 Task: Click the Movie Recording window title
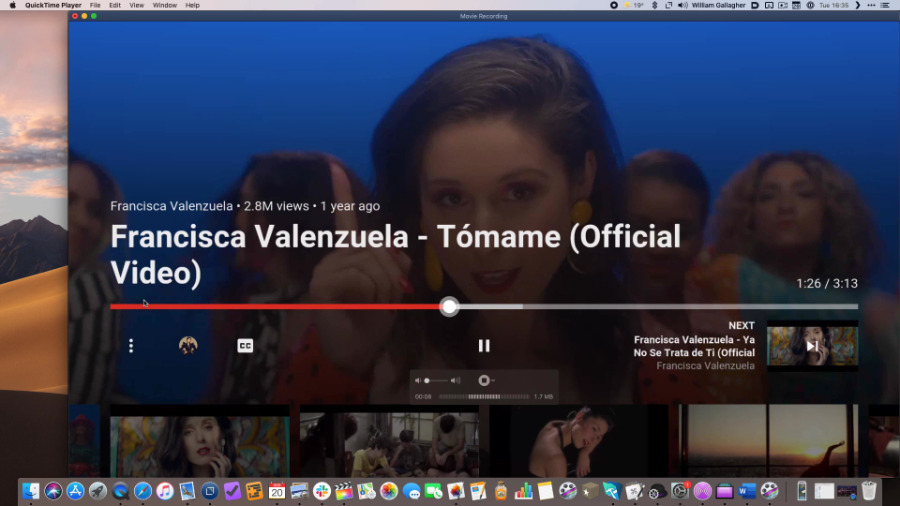coord(483,16)
